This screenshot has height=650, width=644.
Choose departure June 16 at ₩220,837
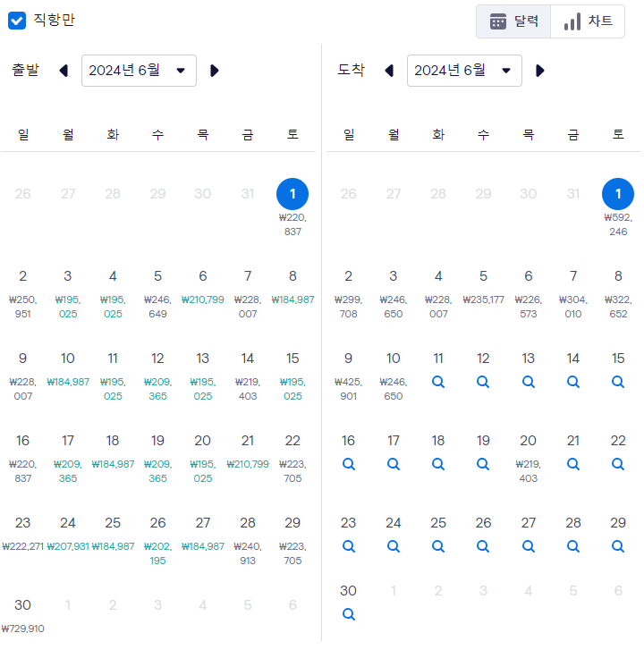(x=22, y=459)
